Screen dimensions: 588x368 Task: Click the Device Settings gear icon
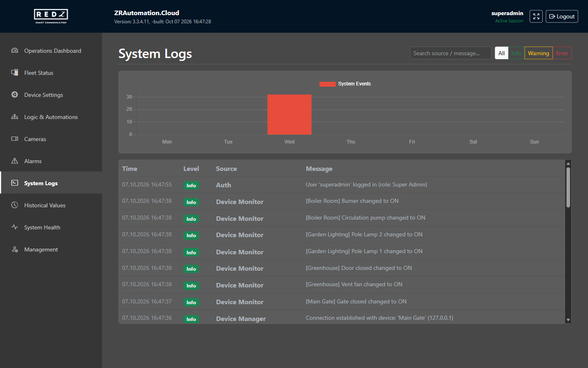(x=15, y=95)
